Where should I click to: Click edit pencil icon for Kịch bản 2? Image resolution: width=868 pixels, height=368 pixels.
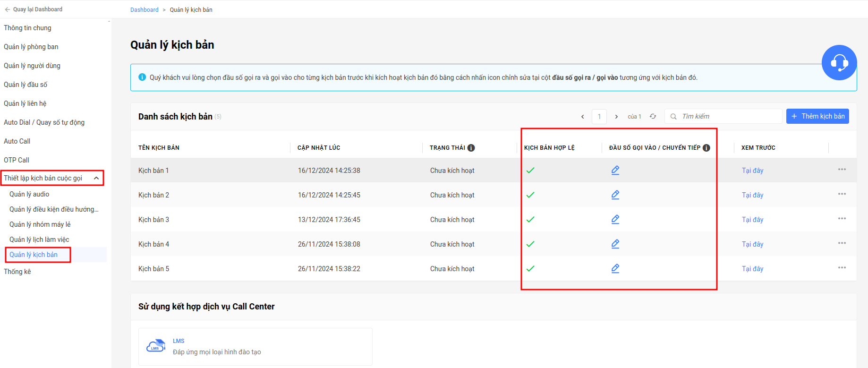(615, 195)
